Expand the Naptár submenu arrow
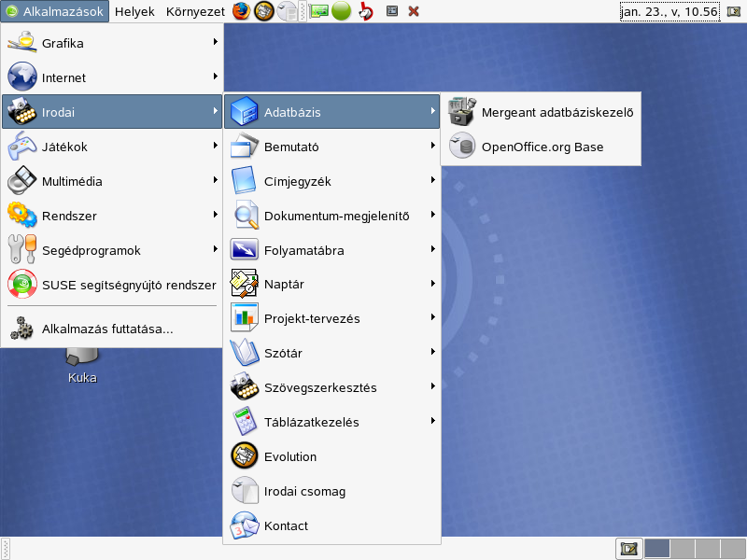747x560 pixels. 433,284
